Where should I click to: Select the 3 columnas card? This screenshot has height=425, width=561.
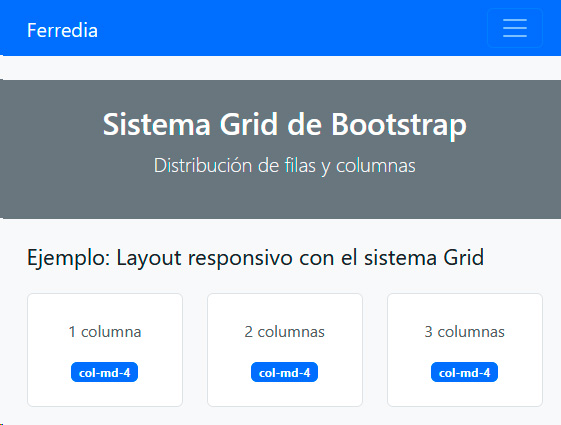point(465,350)
